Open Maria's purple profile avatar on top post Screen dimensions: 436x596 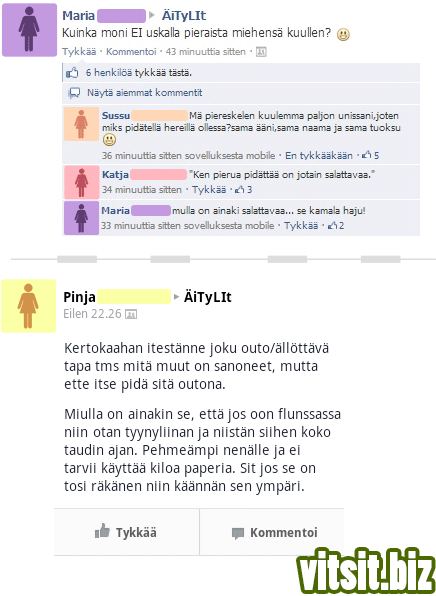pyautogui.click(x=30, y=30)
